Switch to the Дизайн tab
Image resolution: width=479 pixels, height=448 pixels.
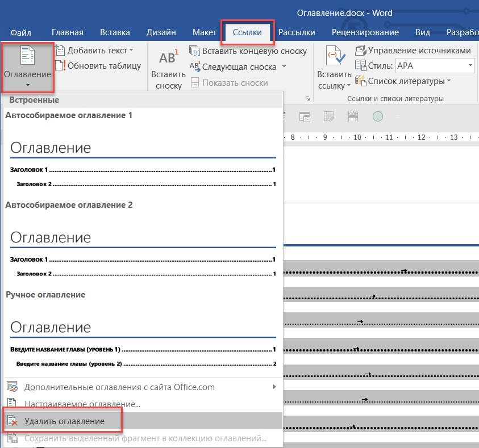[x=161, y=32]
